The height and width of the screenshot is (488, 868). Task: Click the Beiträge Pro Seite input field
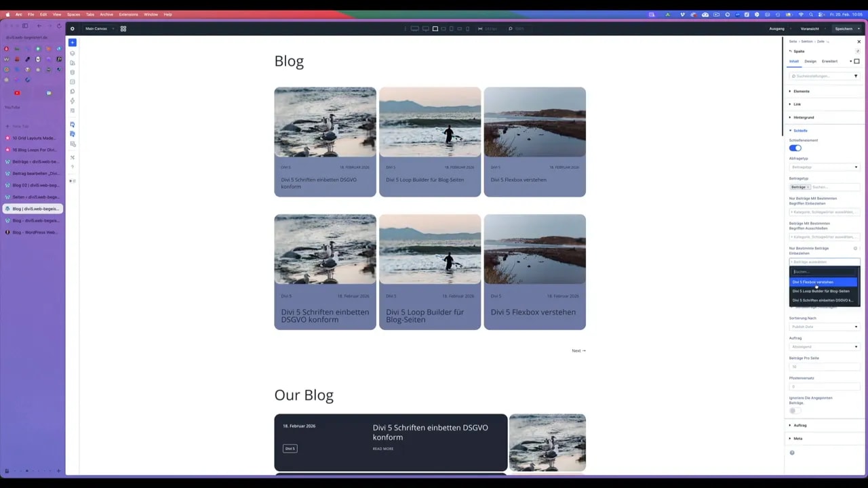[824, 367]
